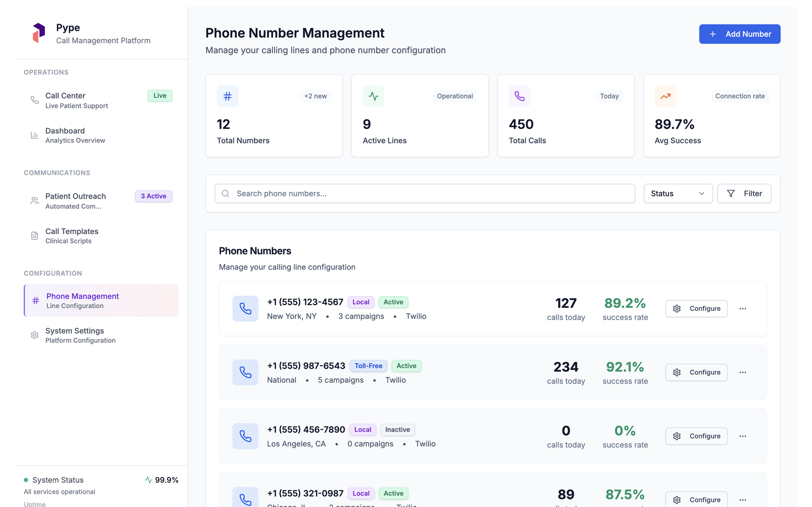The height and width of the screenshot is (507, 812).
Task: Click phone icon for +1 (555) 987-6543
Action: 245,373
